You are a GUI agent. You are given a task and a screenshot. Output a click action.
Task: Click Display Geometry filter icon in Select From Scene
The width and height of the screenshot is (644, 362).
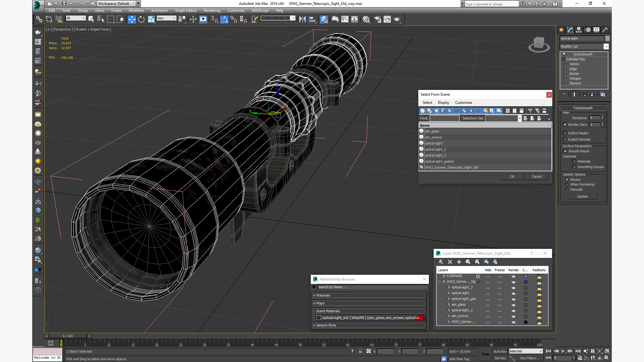pyautogui.click(x=422, y=111)
